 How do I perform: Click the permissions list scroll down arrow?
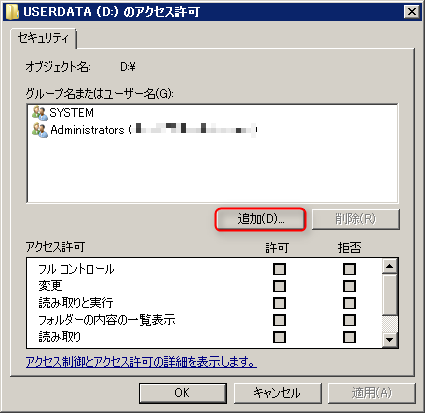click(389, 340)
